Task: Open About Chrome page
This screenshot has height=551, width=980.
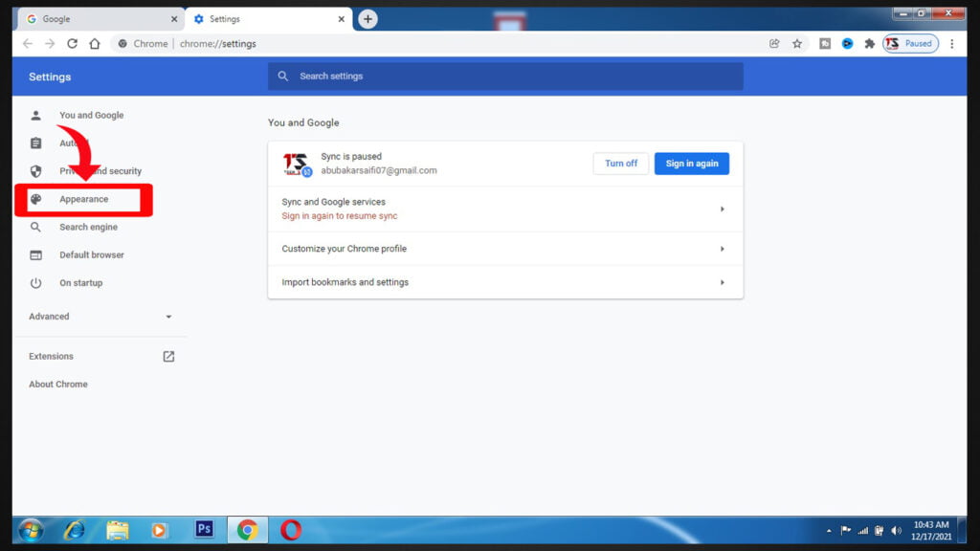Action: (58, 385)
